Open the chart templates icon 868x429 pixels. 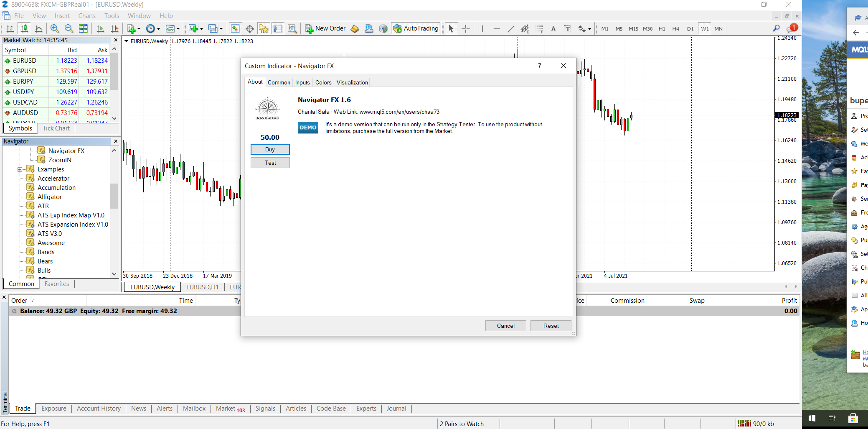(x=170, y=28)
